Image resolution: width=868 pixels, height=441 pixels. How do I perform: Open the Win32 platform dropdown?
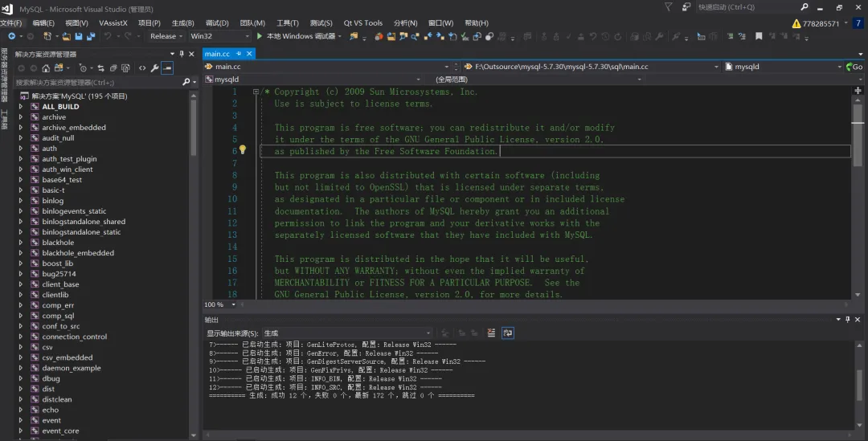pyautogui.click(x=219, y=36)
